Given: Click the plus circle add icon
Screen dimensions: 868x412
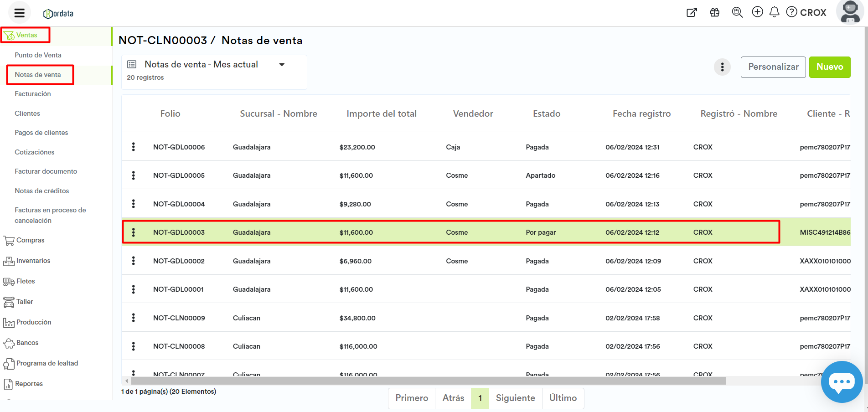Looking at the screenshot, I should 757,12.
